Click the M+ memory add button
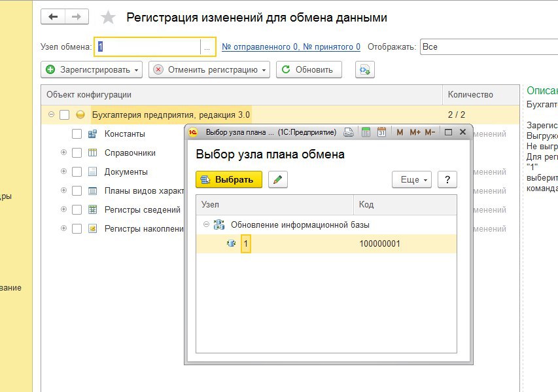 point(415,132)
